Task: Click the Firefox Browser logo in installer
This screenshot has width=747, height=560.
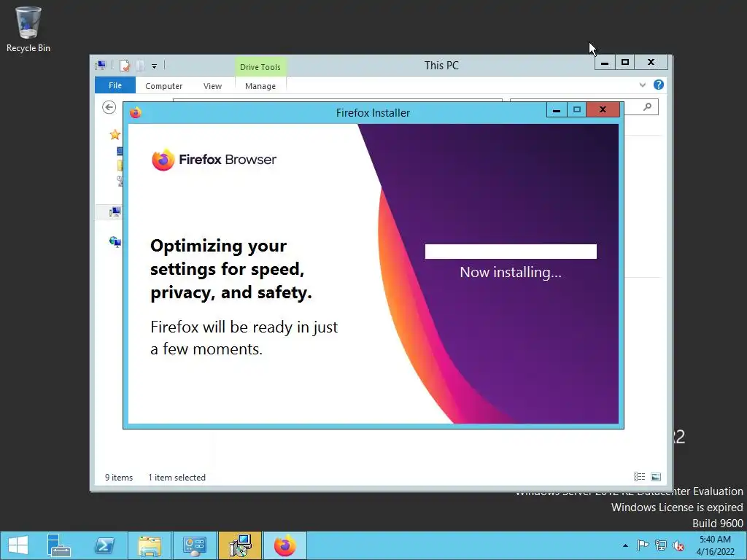Action: point(214,160)
